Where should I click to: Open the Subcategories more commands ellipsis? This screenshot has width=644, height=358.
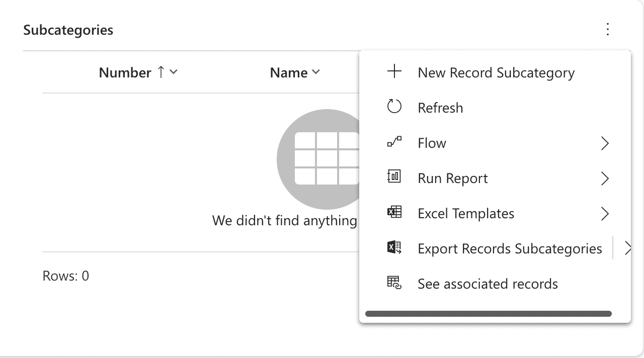point(608,30)
